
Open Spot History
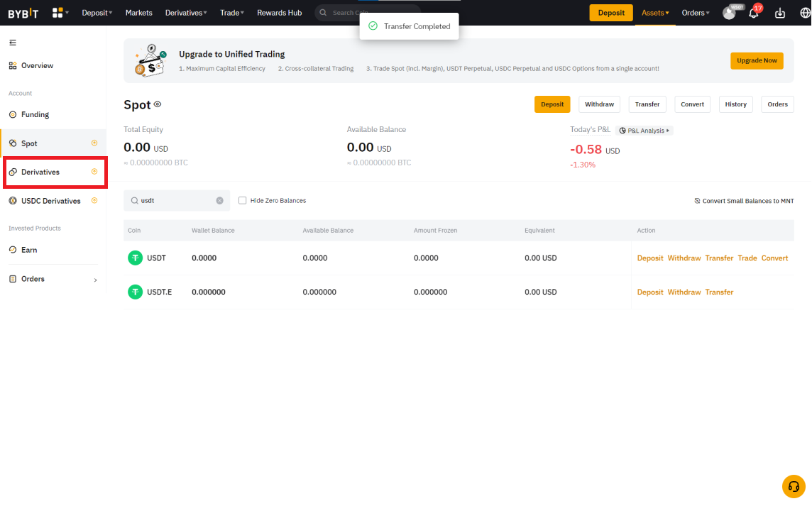tap(736, 104)
